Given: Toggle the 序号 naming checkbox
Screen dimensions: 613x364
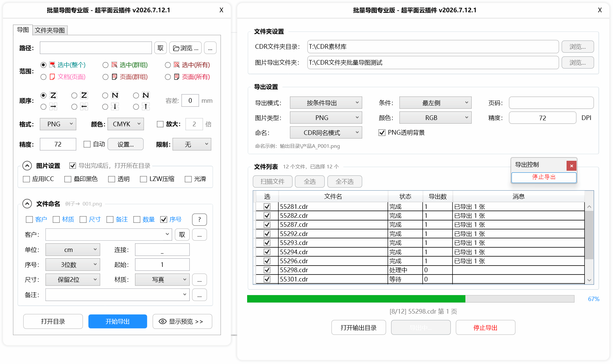Looking at the screenshot, I should coord(164,219).
